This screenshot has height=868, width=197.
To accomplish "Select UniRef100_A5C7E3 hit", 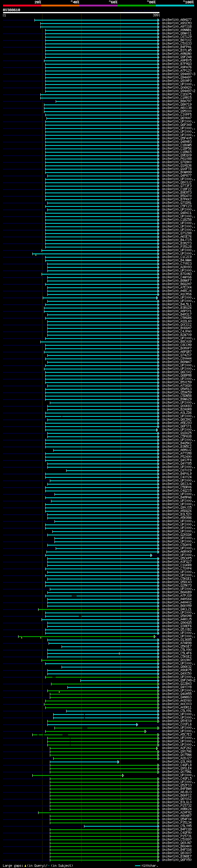I will pos(176,735).
